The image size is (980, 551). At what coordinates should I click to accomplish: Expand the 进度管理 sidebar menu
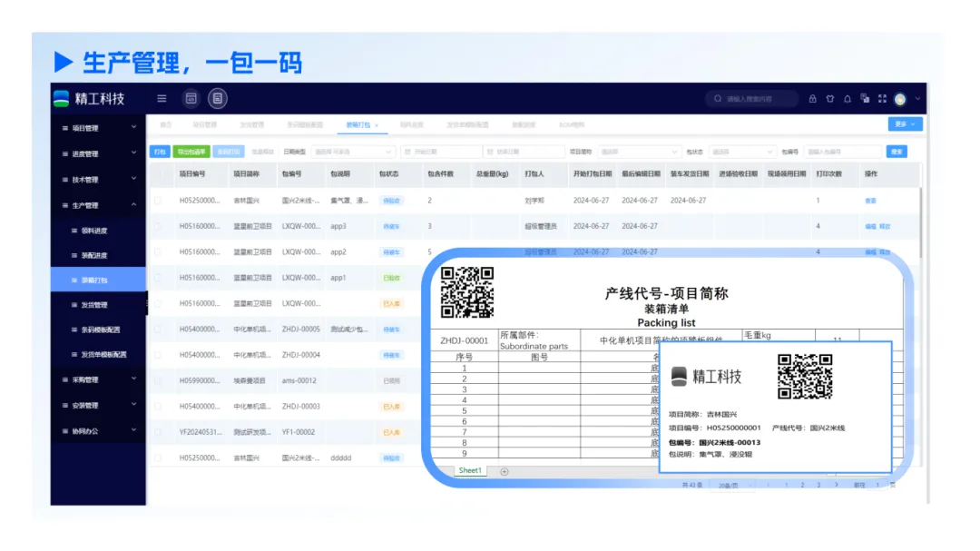pyautogui.click(x=99, y=153)
